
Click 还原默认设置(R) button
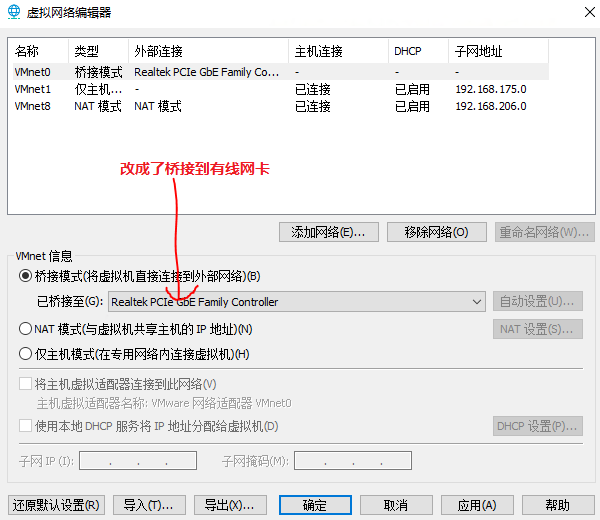(56, 505)
